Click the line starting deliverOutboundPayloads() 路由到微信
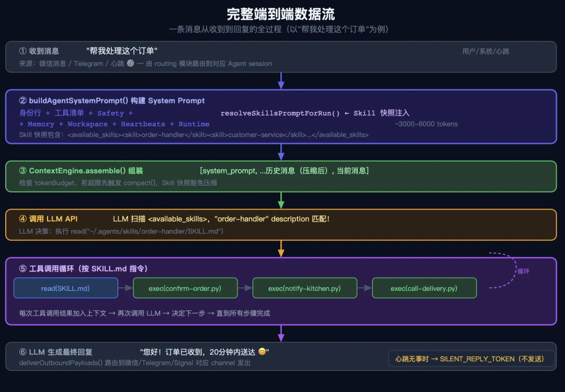 coord(135,363)
